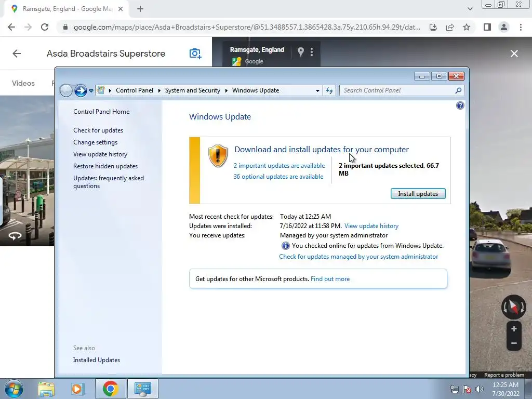Open View update history in the left sidebar
Image resolution: width=532 pixels, height=399 pixels.
click(100, 154)
